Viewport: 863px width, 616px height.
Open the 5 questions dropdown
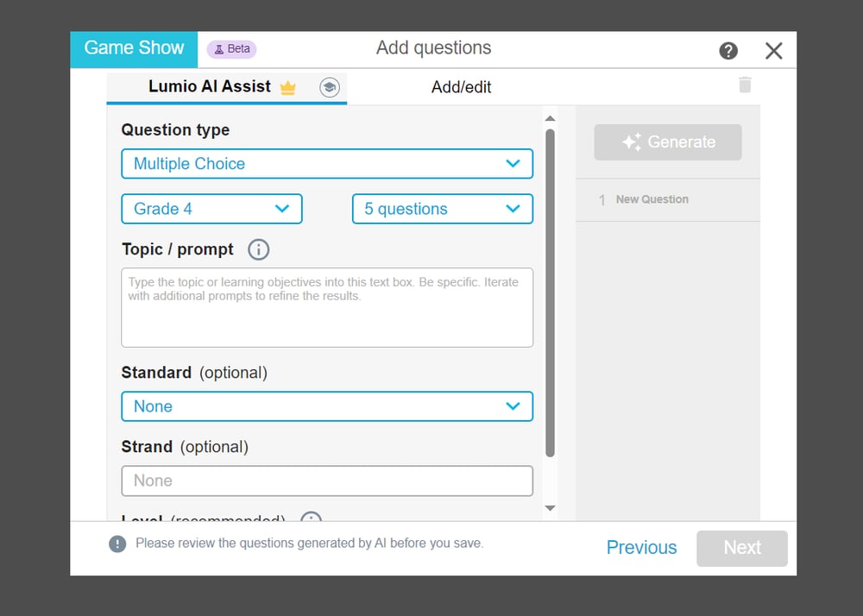click(442, 209)
